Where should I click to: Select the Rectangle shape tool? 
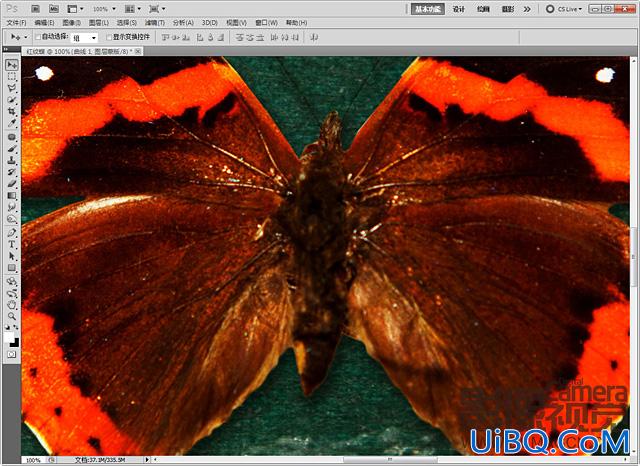[12, 268]
